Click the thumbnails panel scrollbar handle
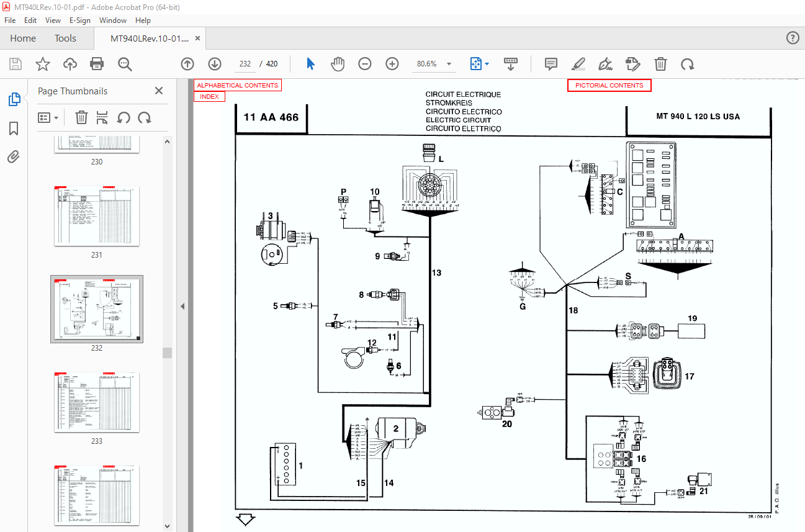Viewport: 805px width, 532px height. [x=167, y=353]
